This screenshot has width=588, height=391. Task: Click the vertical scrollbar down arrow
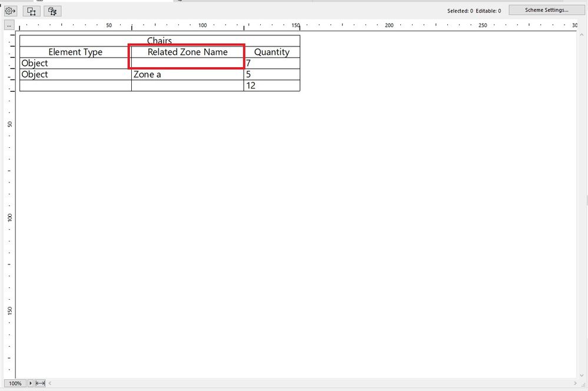(583, 375)
